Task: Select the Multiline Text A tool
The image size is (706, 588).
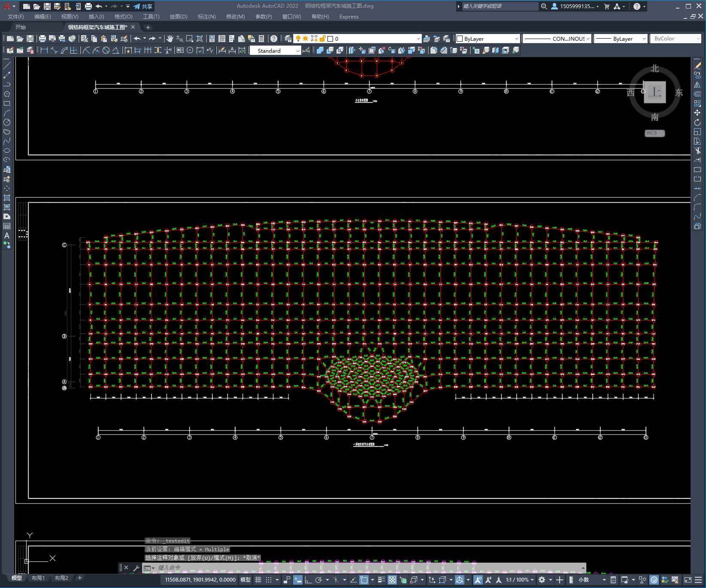Action: [x=7, y=235]
